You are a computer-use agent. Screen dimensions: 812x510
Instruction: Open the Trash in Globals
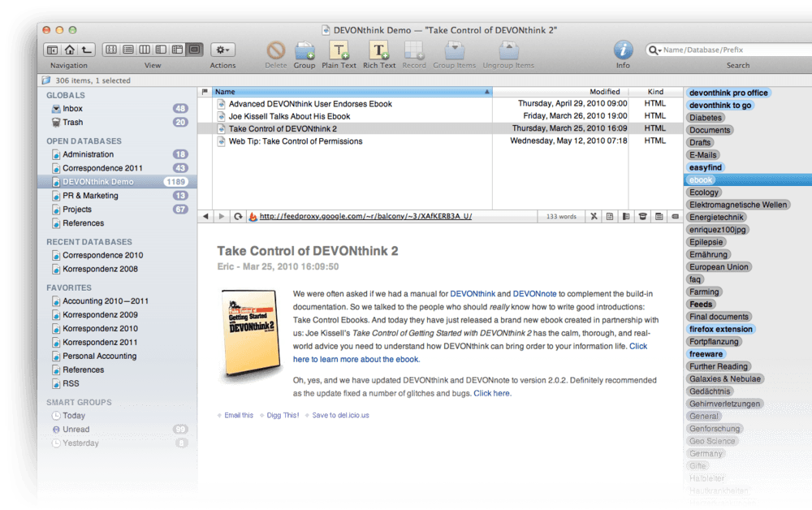118,122
